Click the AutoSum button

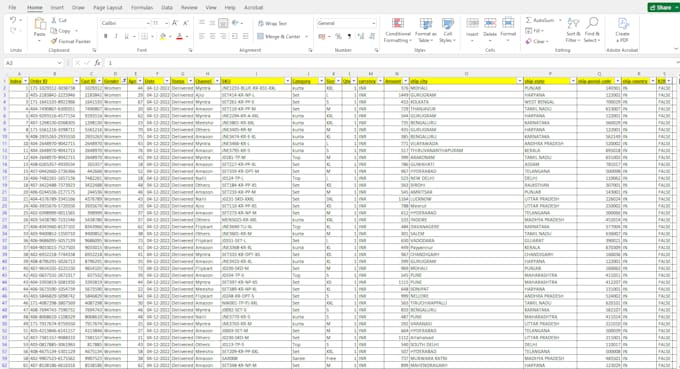tap(540, 20)
